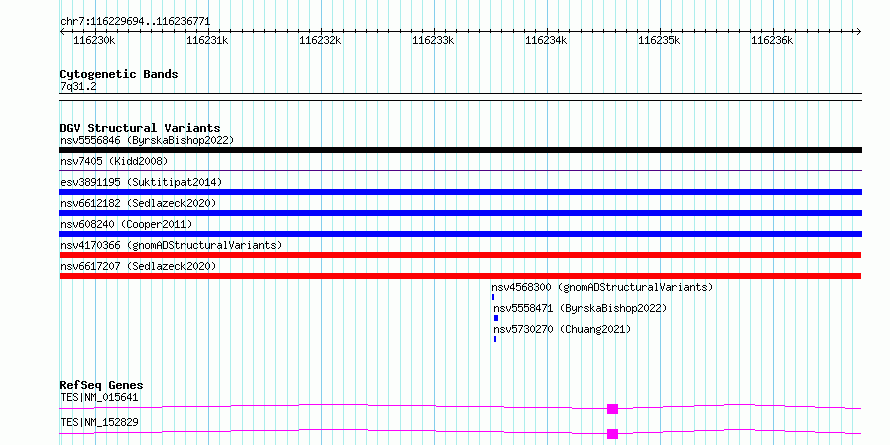Select the small blue nsv5558471 variant mark

pos(496,318)
